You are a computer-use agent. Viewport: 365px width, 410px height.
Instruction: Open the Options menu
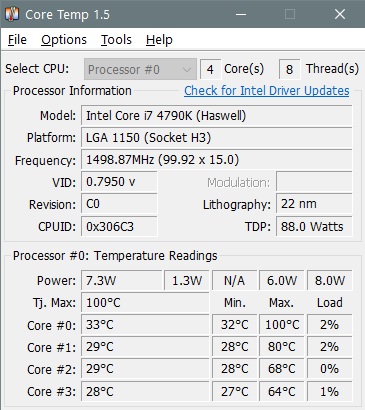(x=64, y=40)
